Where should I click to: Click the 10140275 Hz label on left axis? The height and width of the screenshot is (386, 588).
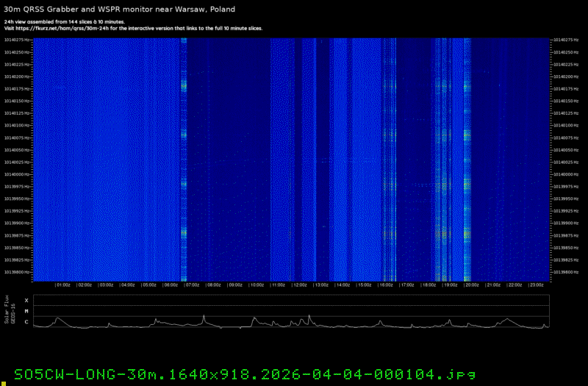click(18, 40)
